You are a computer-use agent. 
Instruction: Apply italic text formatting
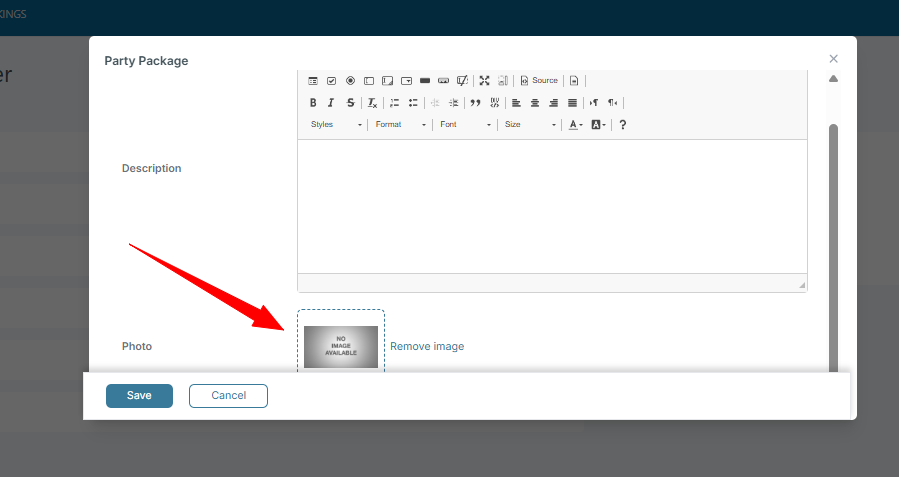point(331,103)
